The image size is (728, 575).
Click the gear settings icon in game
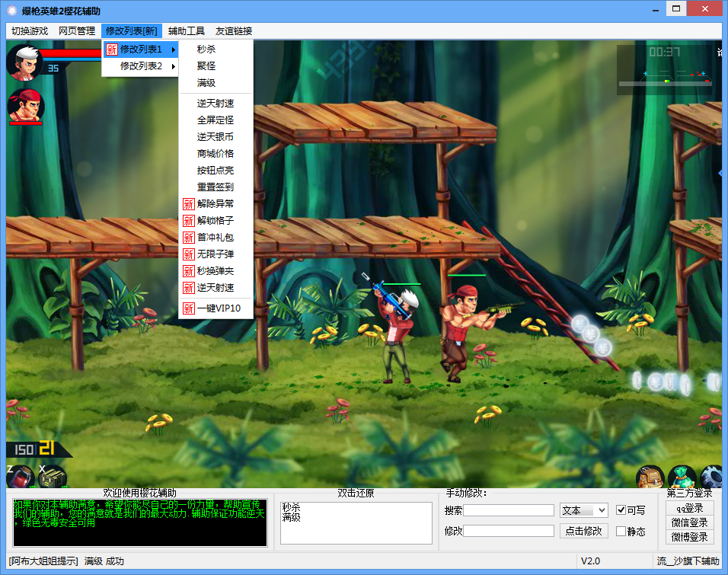coord(712,477)
